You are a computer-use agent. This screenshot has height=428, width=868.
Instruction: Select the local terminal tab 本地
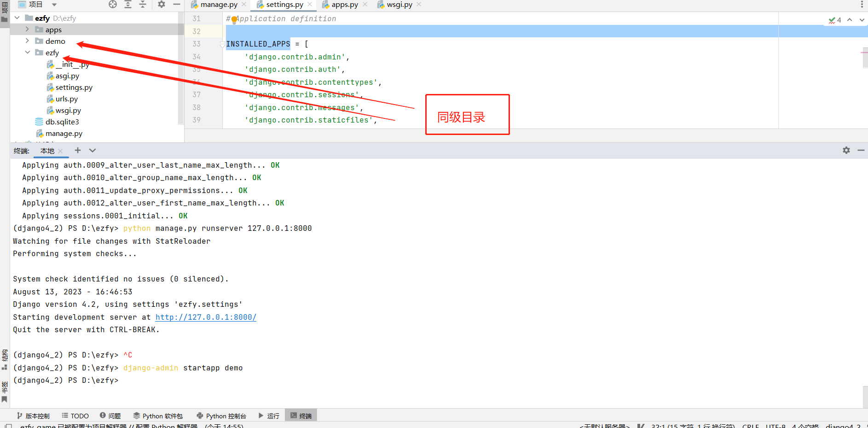tap(47, 151)
